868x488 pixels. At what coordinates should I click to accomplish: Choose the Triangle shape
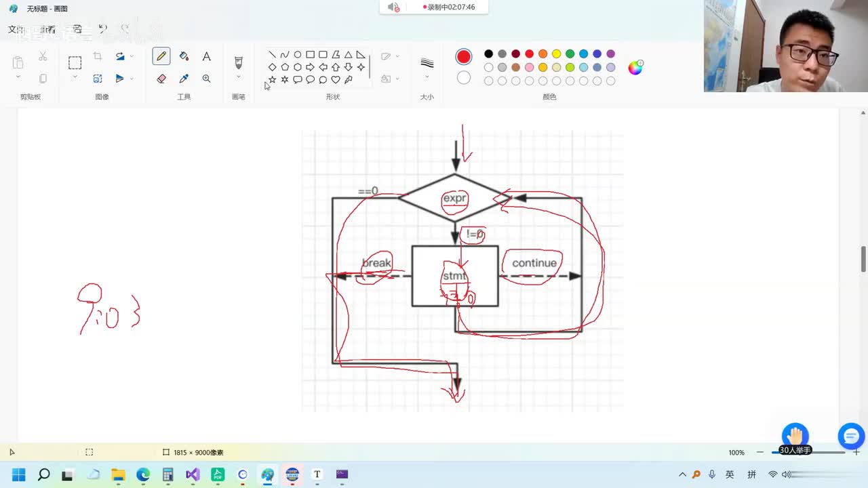tap(348, 55)
